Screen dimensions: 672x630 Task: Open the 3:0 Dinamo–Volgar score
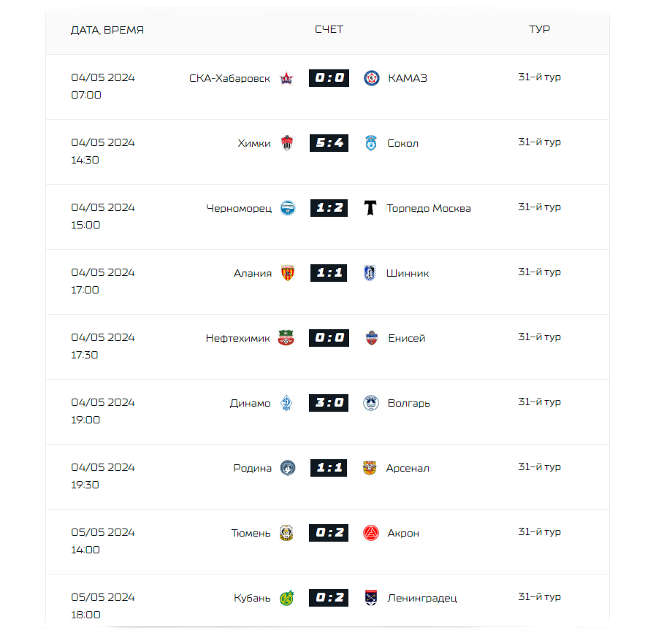click(329, 403)
